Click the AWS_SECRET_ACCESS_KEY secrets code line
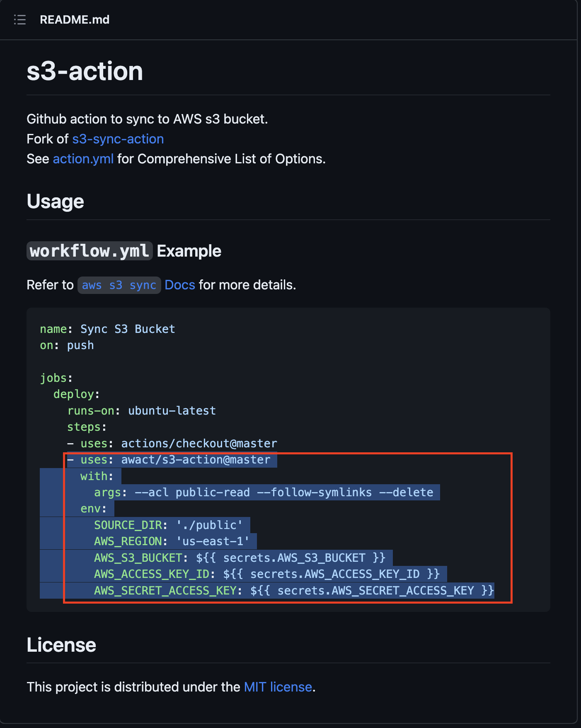The width and height of the screenshot is (581, 728). [294, 591]
